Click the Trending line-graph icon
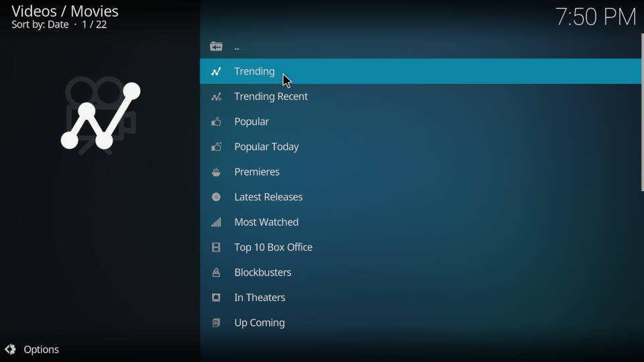This screenshot has height=362, width=644. pyautogui.click(x=216, y=72)
